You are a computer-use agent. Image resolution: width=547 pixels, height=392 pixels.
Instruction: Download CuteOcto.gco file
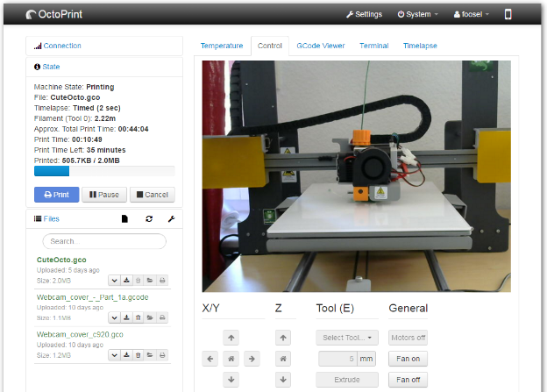(x=126, y=281)
